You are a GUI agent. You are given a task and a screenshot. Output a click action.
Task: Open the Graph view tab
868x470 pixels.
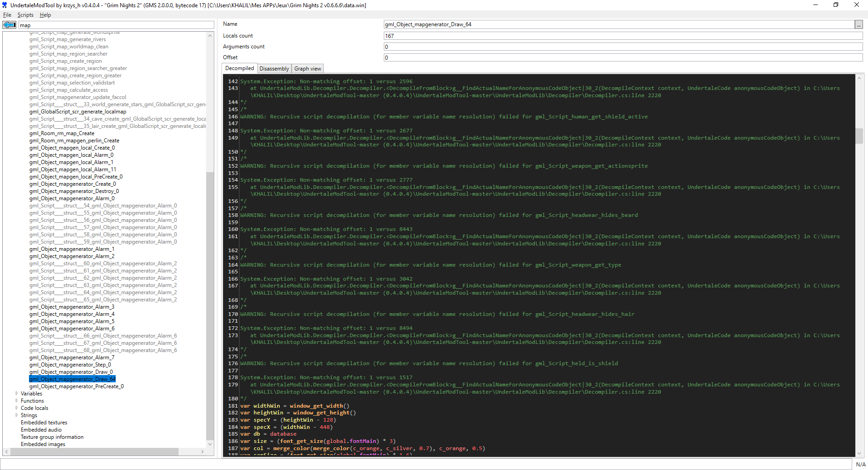coord(307,68)
